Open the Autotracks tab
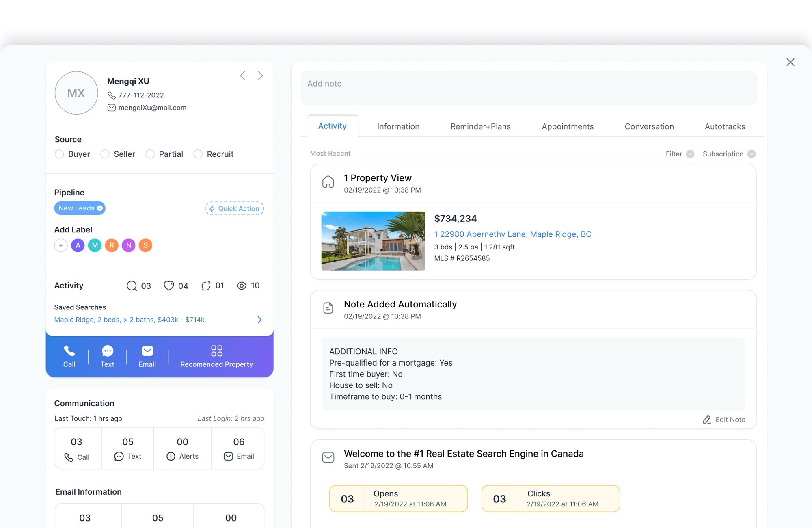Image resolution: width=812 pixels, height=528 pixels. 725,126
